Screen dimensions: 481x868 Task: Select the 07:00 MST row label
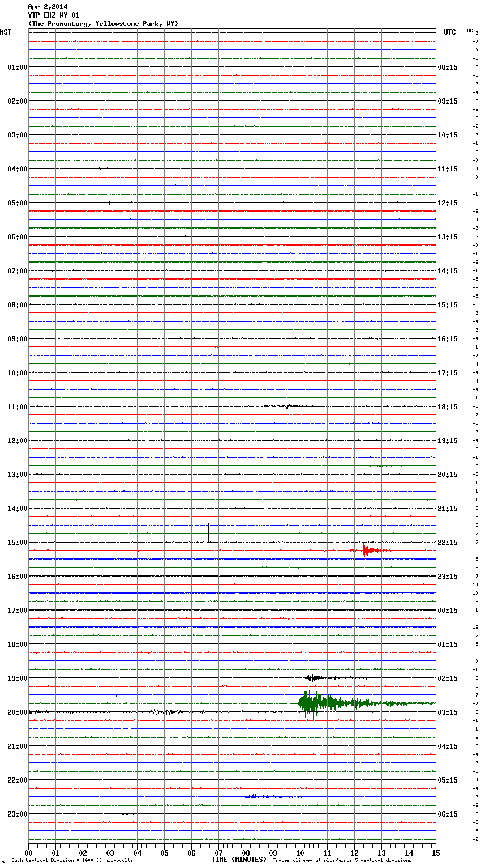coord(18,271)
